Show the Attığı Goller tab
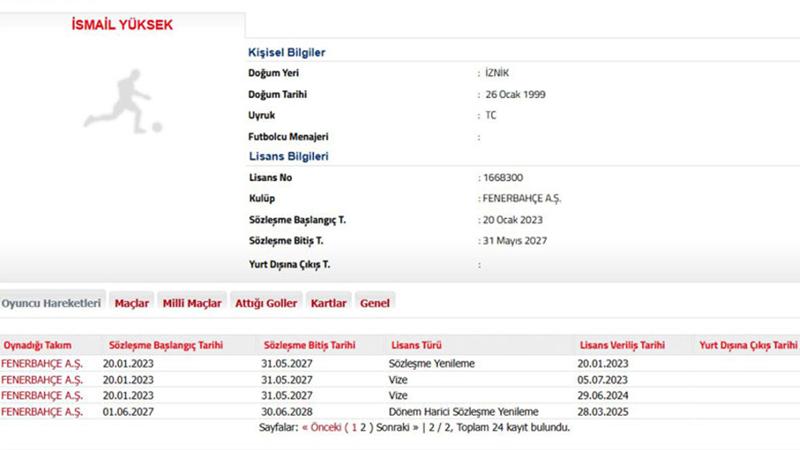This screenshot has height=450, width=800. [266, 302]
